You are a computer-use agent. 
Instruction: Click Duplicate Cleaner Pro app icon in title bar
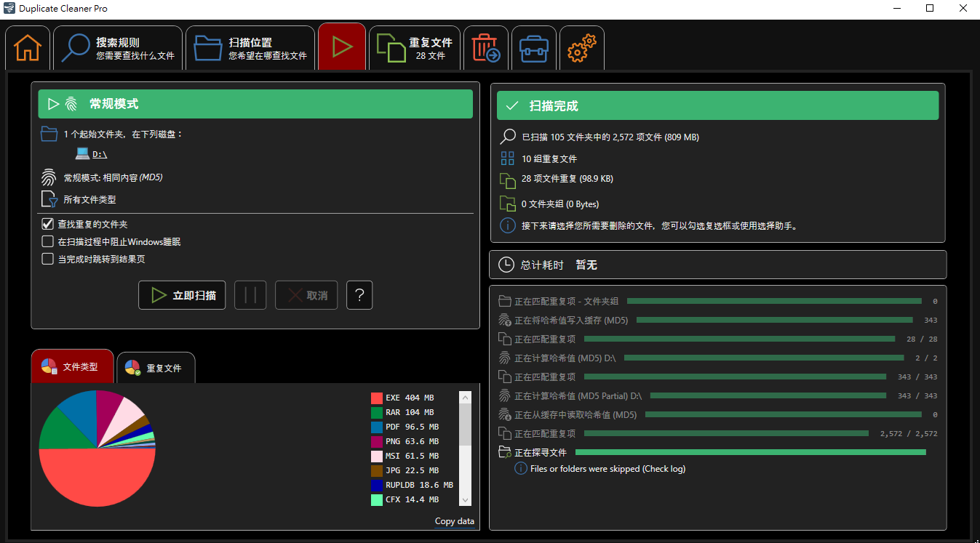tap(9, 8)
